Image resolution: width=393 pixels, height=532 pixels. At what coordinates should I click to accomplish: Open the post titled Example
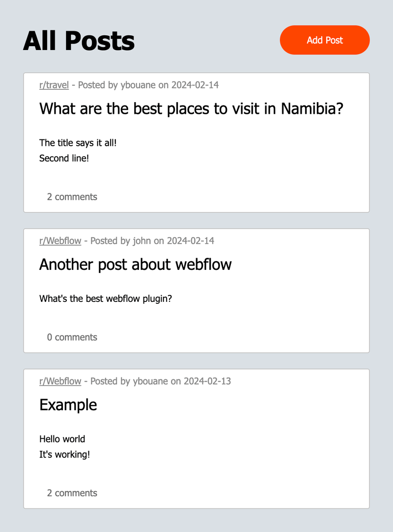[68, 405]
